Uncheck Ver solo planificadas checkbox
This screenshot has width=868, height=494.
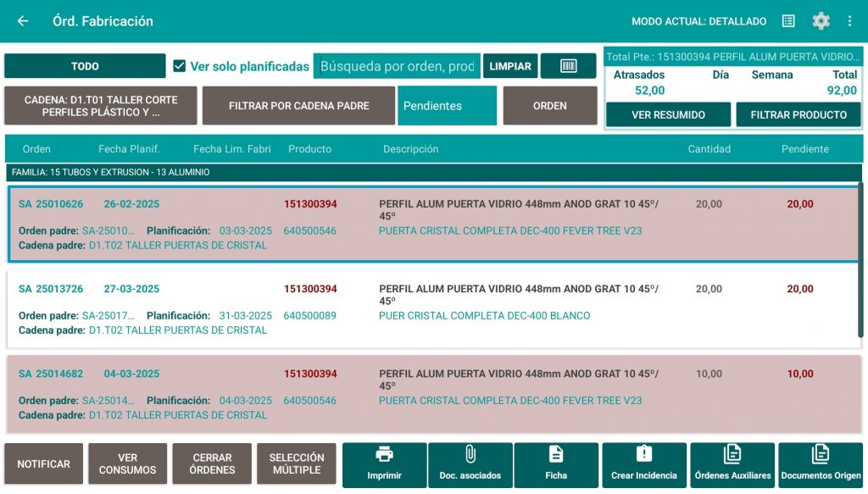click(x=179, y=66)
